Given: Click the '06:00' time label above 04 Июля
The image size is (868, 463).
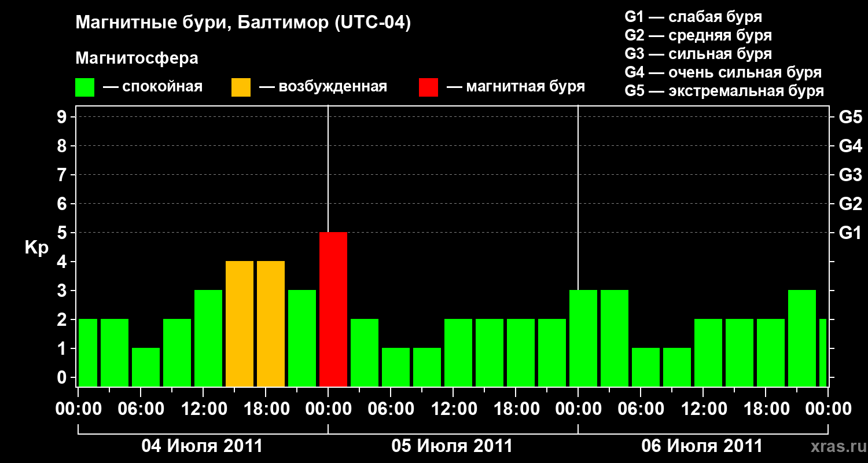Looking at the screenshot, I should click(x=141, y=409).
